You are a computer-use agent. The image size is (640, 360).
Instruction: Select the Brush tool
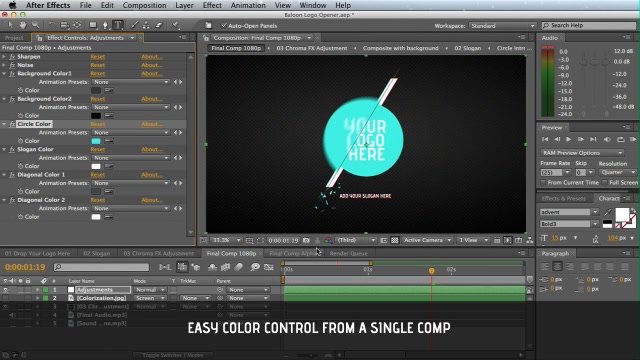point(134,25)
